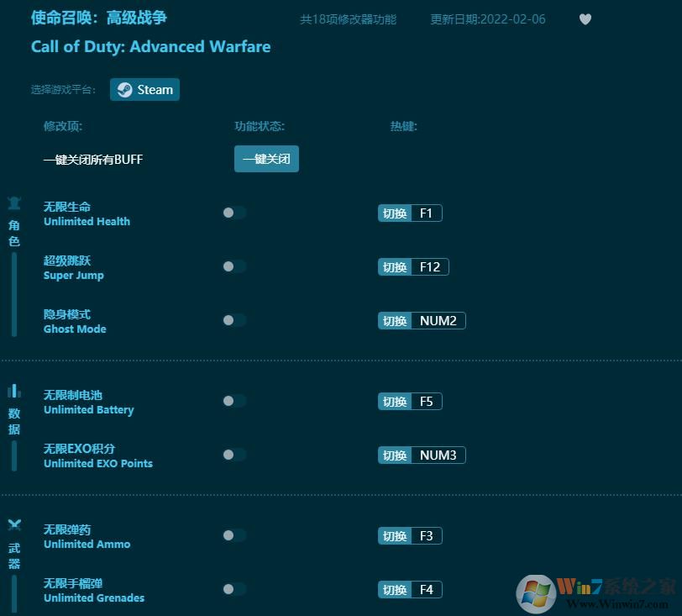682x616 pixels.
Task: Enable the Super Jump toggle
Action: 233,266
